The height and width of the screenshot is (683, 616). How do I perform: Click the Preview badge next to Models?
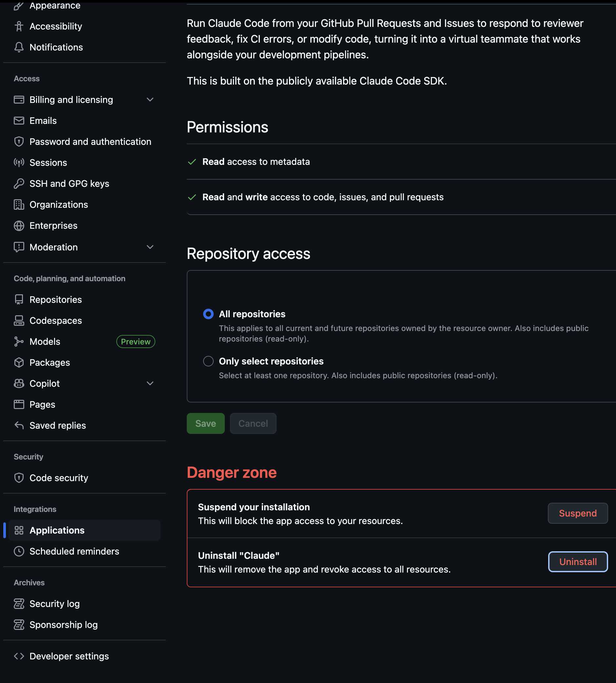click(135, 341)
